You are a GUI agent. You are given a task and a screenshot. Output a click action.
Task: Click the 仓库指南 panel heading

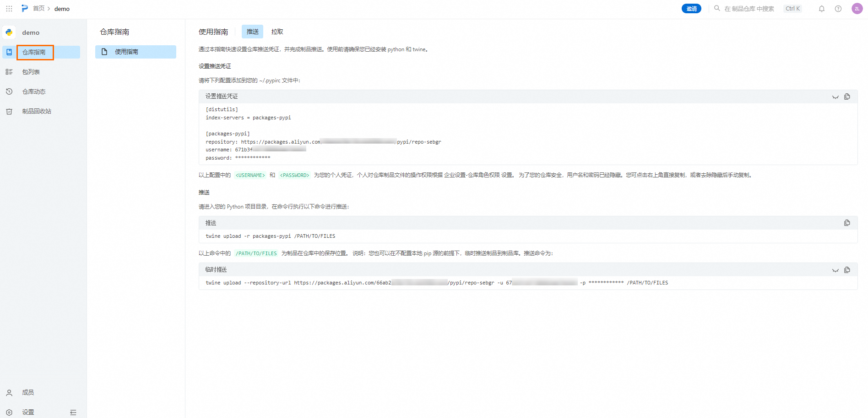pos(114,32)
